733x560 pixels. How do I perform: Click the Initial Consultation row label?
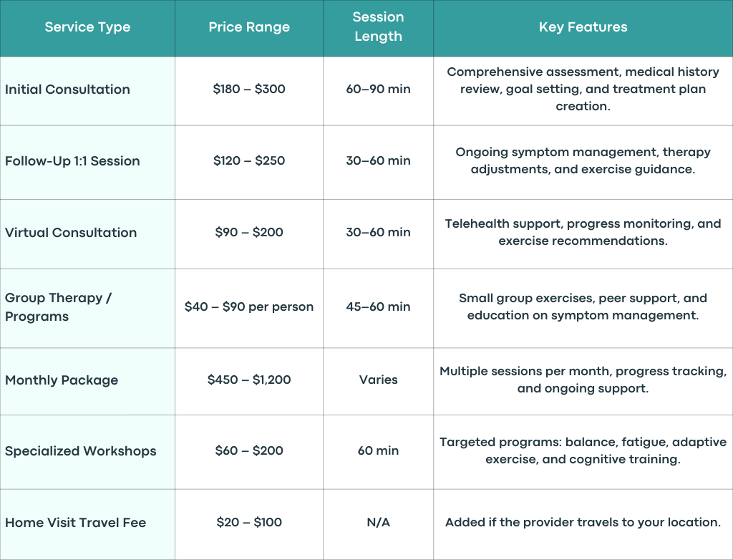click(68, 90)
